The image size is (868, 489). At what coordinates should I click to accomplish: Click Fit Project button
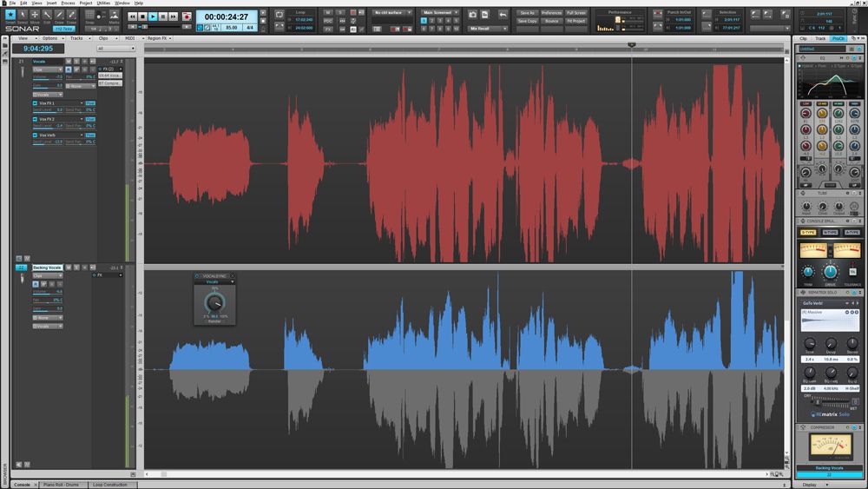[575, 21]
